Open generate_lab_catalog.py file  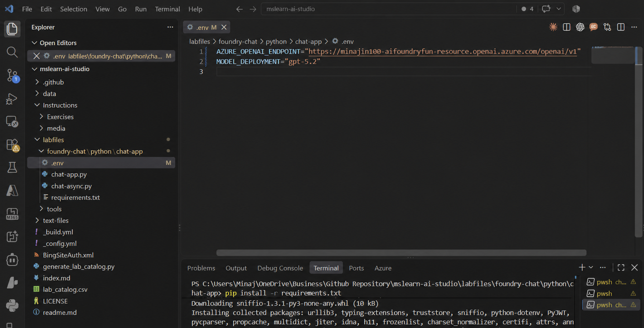(x=78, y=266)
